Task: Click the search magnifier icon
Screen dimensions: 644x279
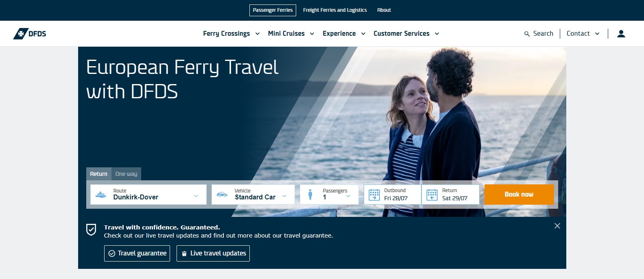Action: pos(527,34)
